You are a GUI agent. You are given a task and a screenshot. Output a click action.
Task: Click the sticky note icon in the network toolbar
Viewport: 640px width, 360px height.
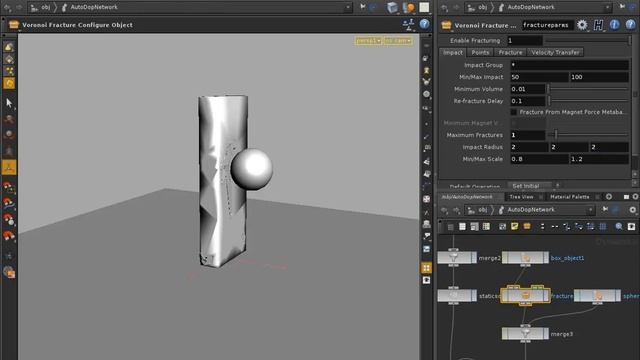click(x=514, y=226)
